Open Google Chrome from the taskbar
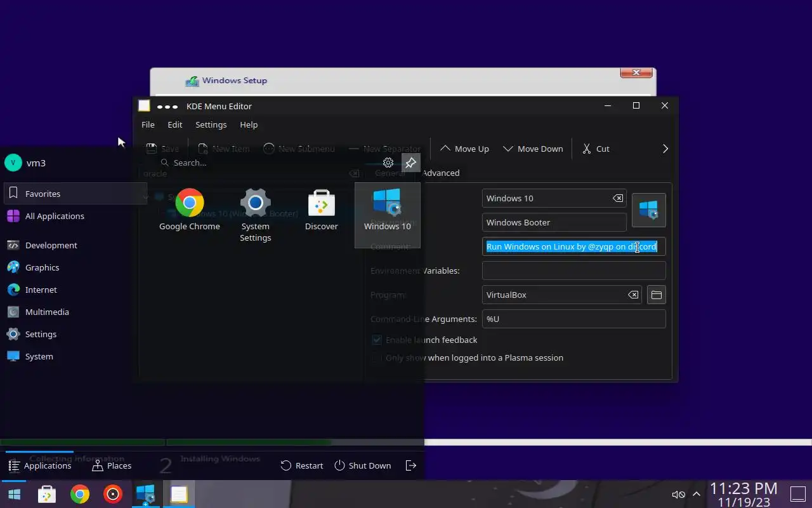812x508 pixels. [80, 494]
